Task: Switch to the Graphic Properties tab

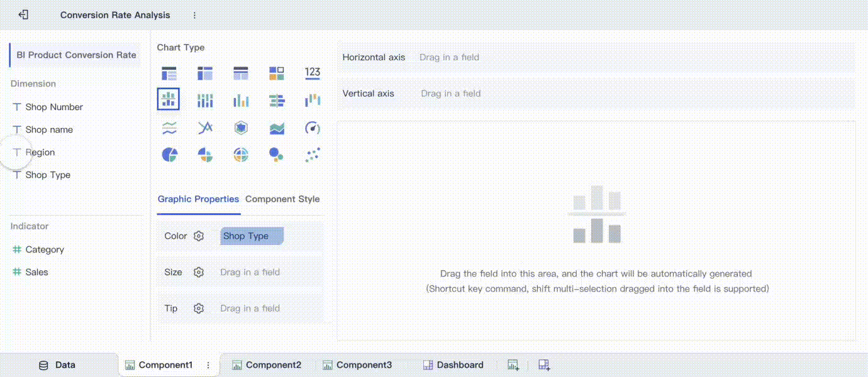Action: coord(198,199)
